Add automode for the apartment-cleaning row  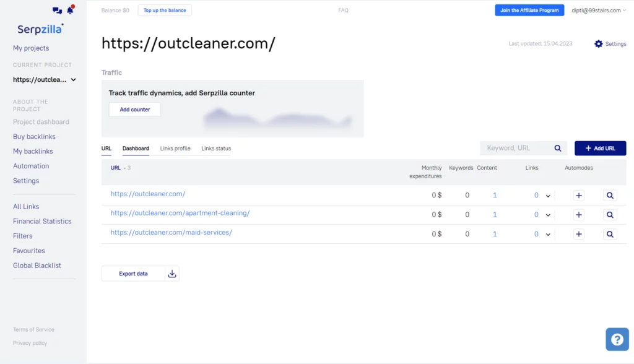click(x=579, y=215)
